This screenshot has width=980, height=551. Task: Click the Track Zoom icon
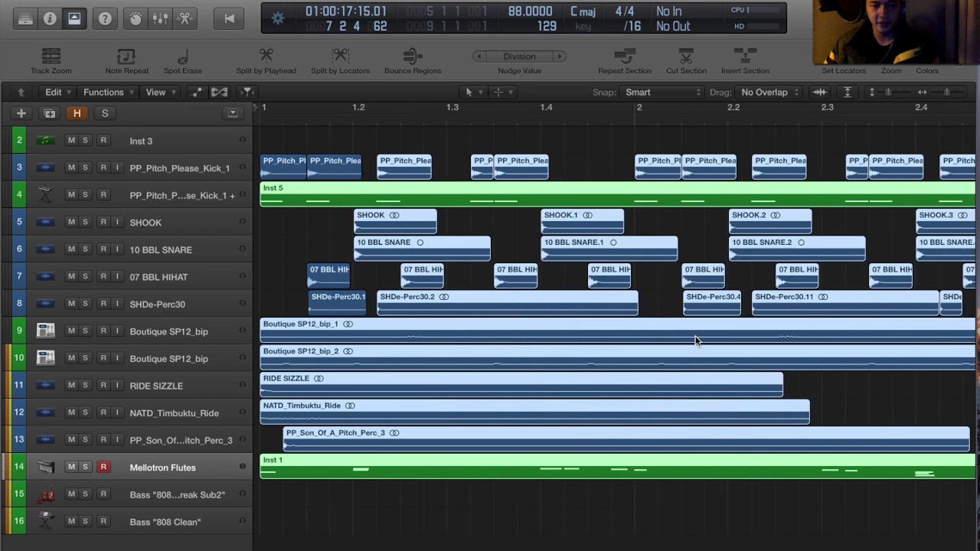point(51,57)
